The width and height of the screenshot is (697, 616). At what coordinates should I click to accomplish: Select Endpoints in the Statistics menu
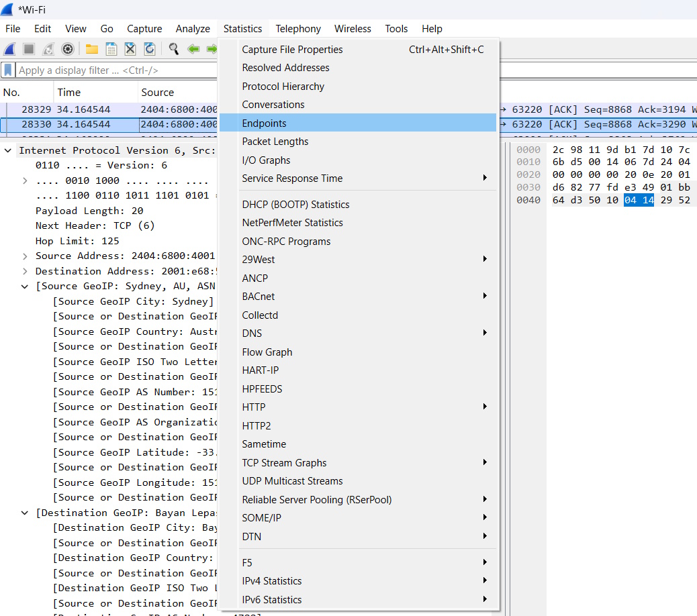[358, 123]
